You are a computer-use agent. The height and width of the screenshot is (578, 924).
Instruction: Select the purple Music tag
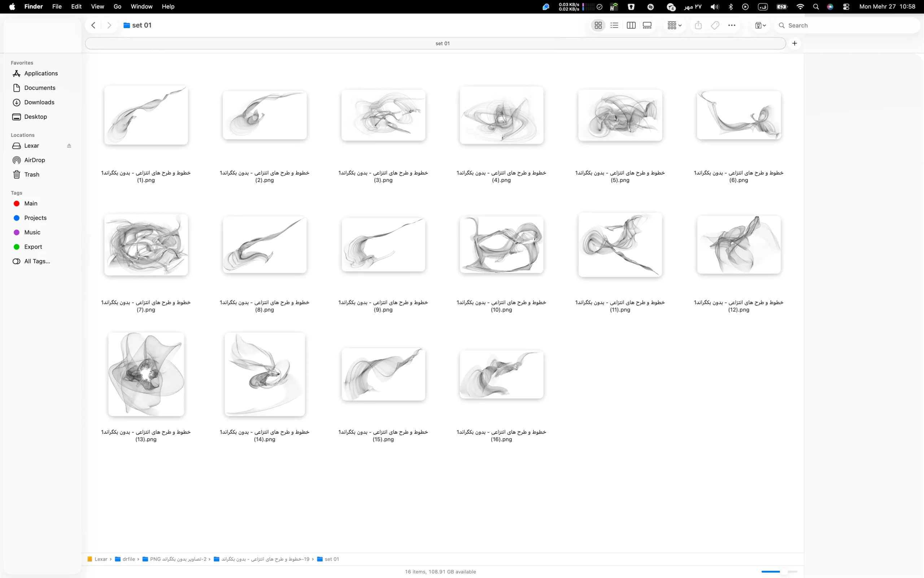(32, 232)
